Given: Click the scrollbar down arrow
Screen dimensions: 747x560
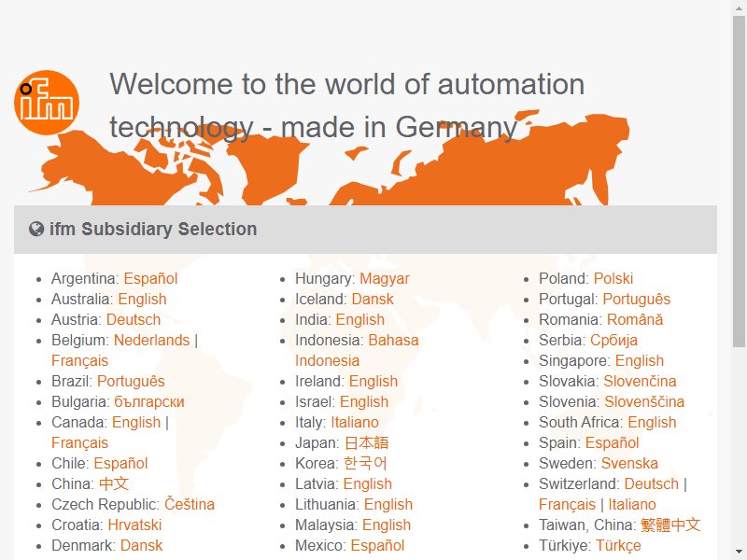Looking at the screenshot, I should pyautogui.click(x=739, y=552).
